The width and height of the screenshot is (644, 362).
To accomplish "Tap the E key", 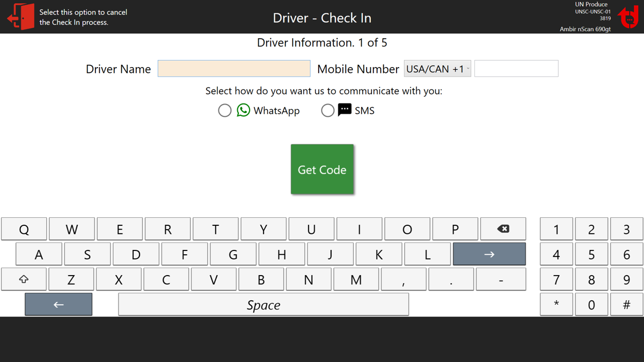I will tap(120, 229).
